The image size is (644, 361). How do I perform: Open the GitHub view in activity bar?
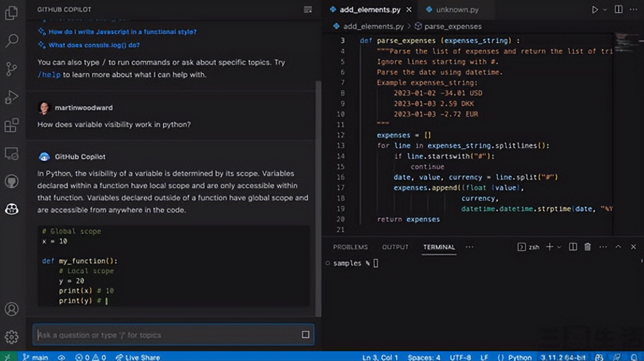pos(11,181)
